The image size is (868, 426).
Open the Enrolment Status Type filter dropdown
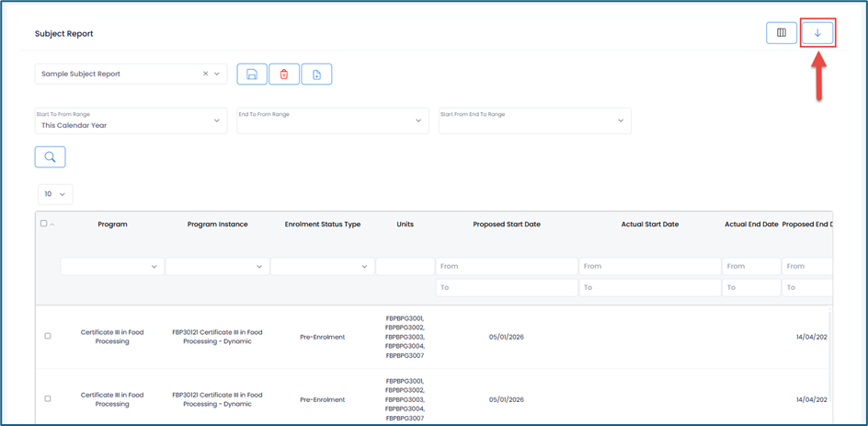click(322, 267)
